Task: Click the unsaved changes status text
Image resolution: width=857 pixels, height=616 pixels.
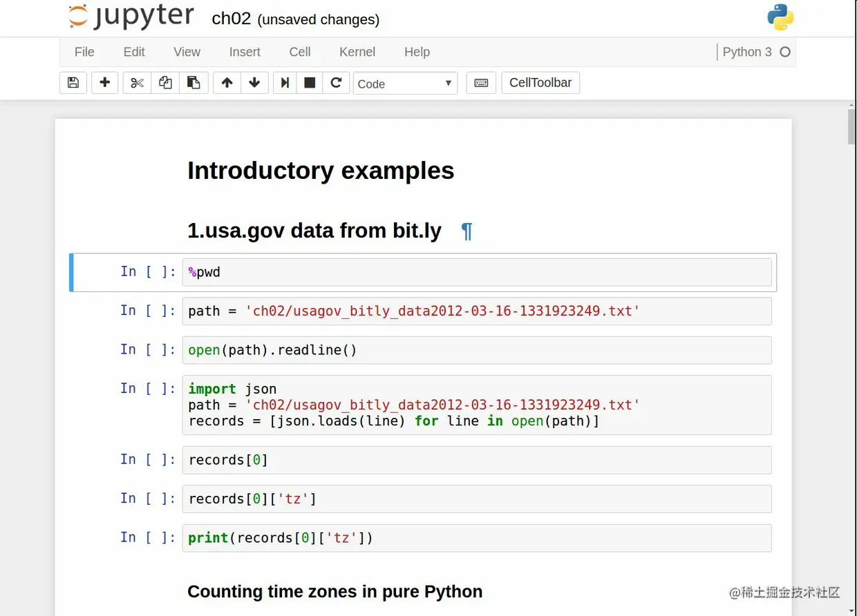Action: pyautogui.click(x=319, y=20)
